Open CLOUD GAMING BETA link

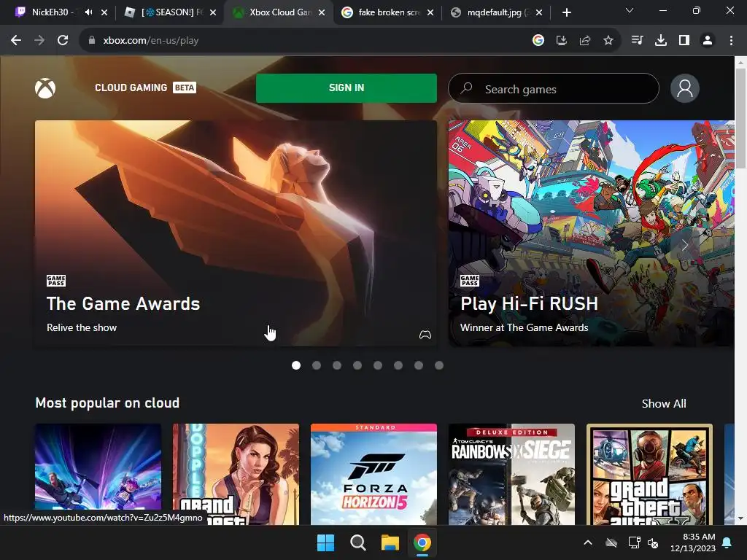pyautogui.click(x=145, y=87)
